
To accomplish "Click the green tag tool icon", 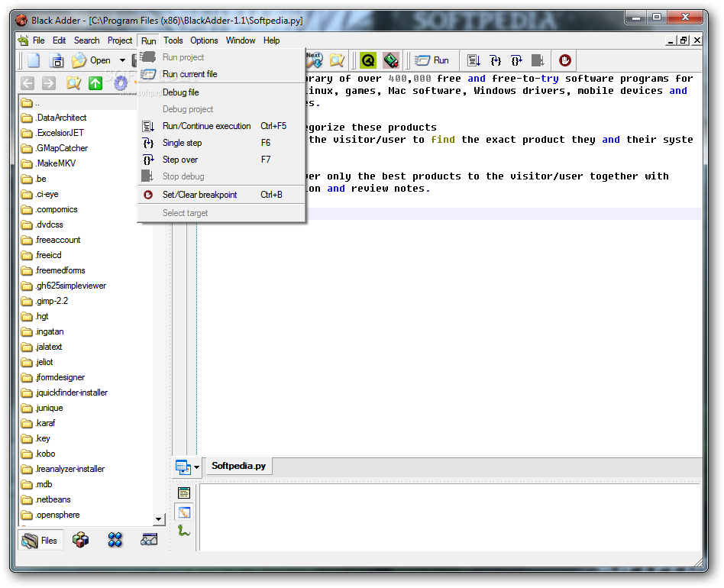I will click(x=391, y=60).
